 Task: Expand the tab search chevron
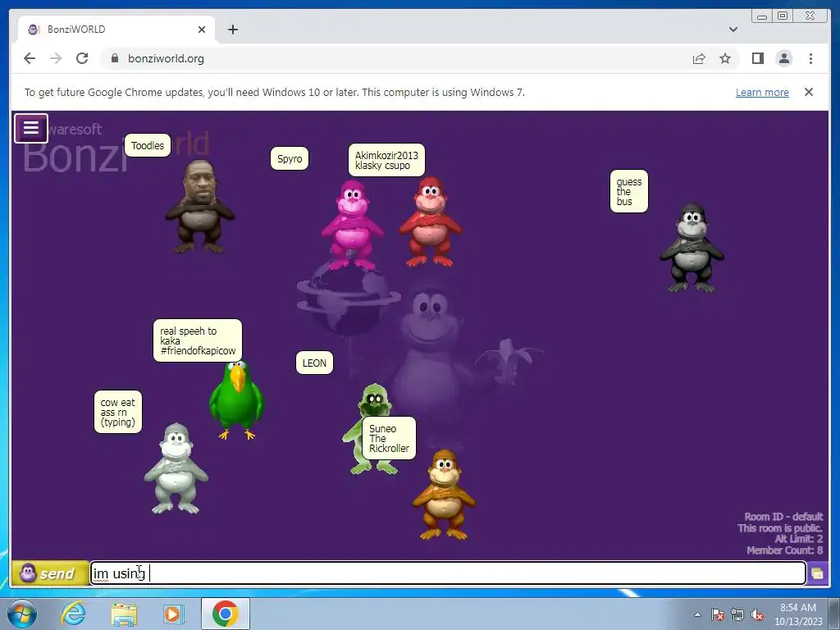pos(733,30)
